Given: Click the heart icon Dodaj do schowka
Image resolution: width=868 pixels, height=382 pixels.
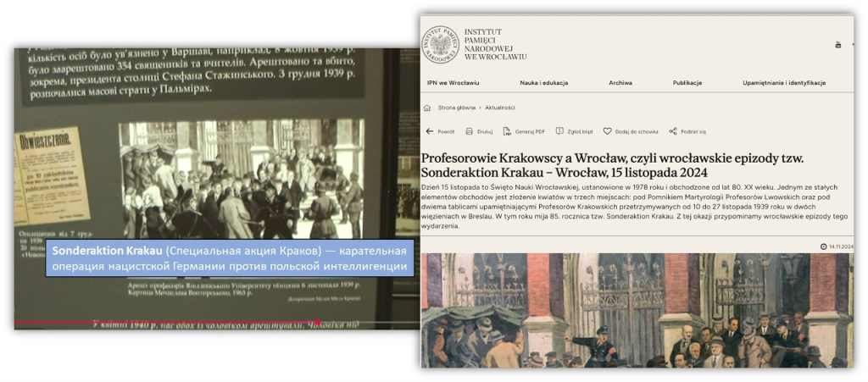Looking at the screenshot, I should 607,131.
